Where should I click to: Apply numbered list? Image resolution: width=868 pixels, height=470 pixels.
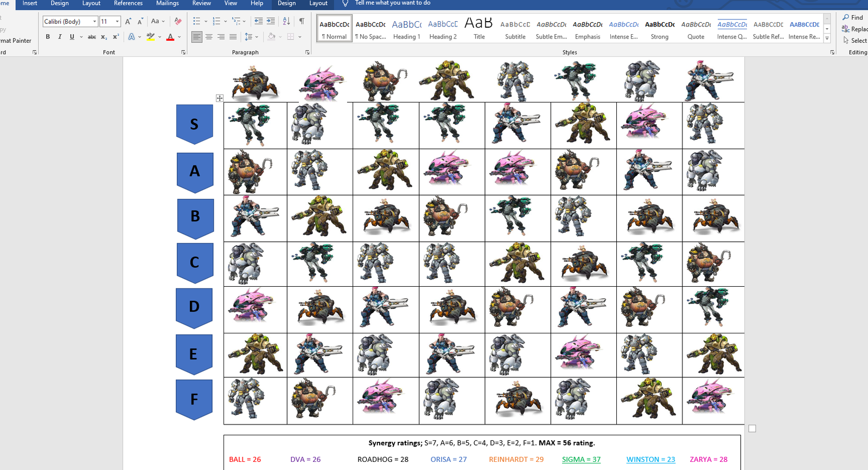[x=216, y=21]
